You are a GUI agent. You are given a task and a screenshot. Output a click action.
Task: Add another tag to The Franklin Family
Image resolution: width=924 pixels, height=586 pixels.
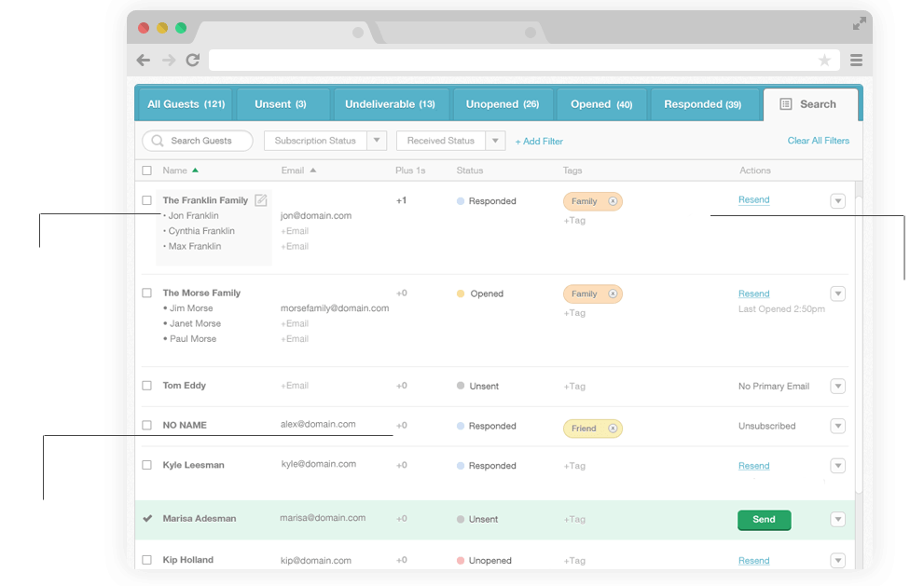click(x=574, y=220)
